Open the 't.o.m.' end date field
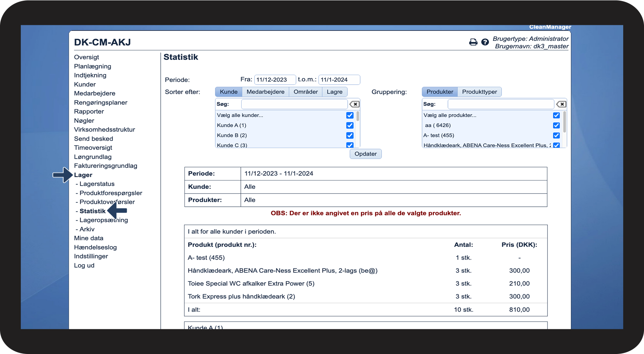This screenshot has height=354, width=644. tap(339, 80)
